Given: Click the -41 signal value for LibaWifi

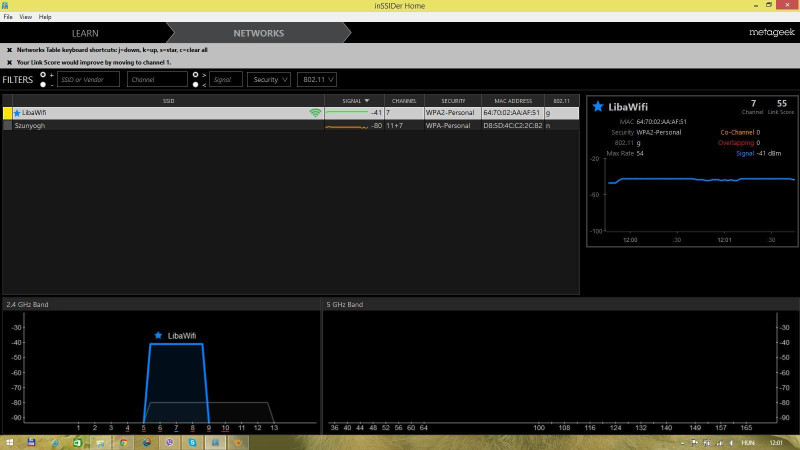Looking at the screenshot, I should click(377, 113).
